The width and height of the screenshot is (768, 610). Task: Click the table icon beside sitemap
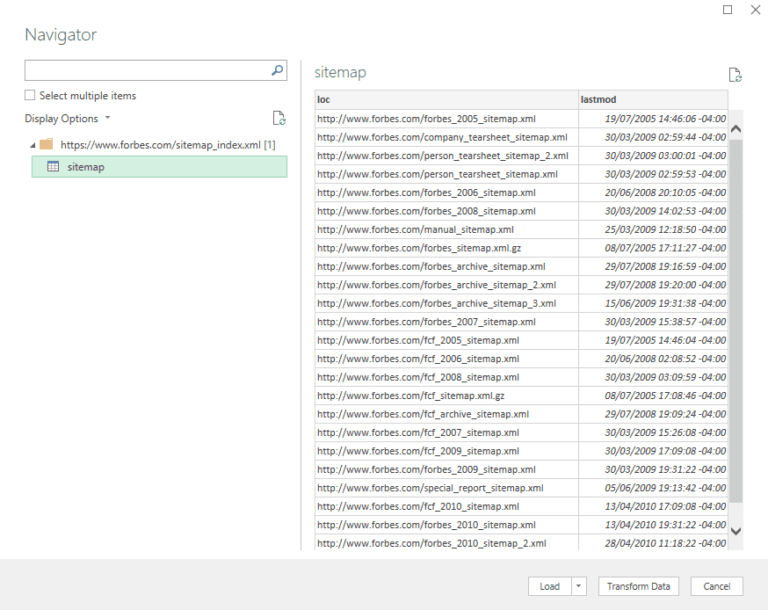click(53, 167)
